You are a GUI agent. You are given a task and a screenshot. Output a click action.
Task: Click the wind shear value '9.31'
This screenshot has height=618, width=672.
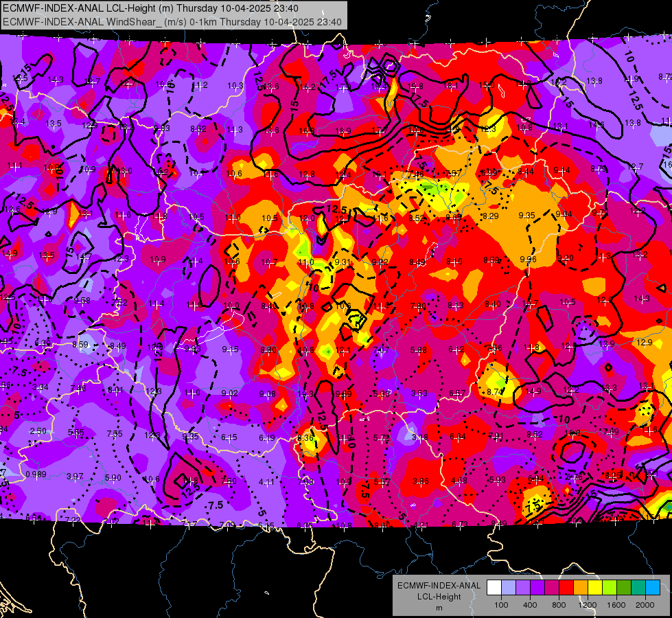tap(343, 262)
